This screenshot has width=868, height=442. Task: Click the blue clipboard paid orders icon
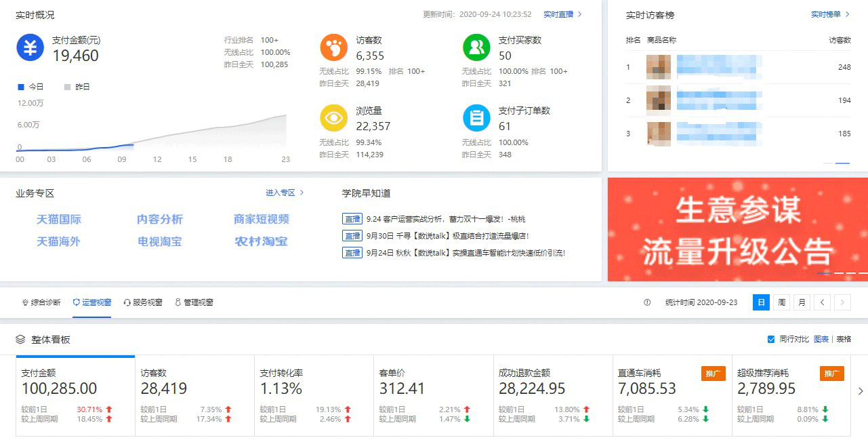click(x=476, y=118)
